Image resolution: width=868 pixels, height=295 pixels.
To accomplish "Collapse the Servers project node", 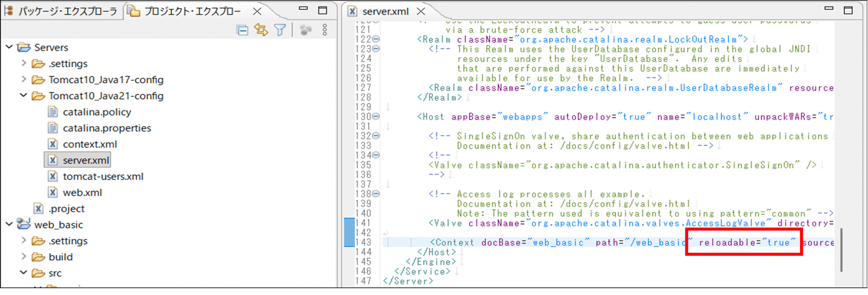I will (x=9, y=47).
